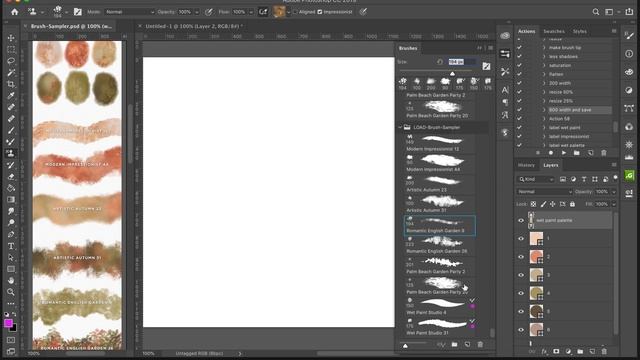
Task: Open the Opacity dropdown arrow in options bar
Action: [197, 12]
